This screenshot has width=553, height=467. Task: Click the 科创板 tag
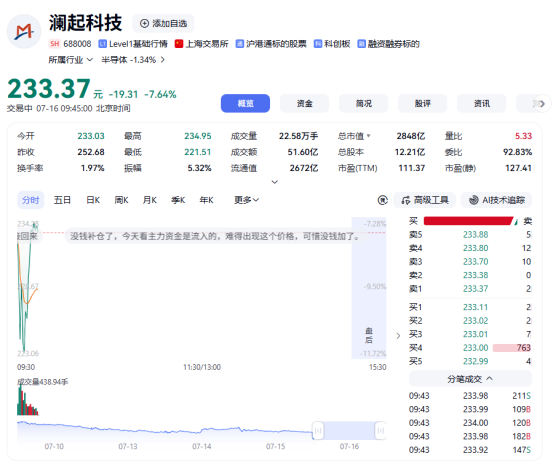pos(332,44)
